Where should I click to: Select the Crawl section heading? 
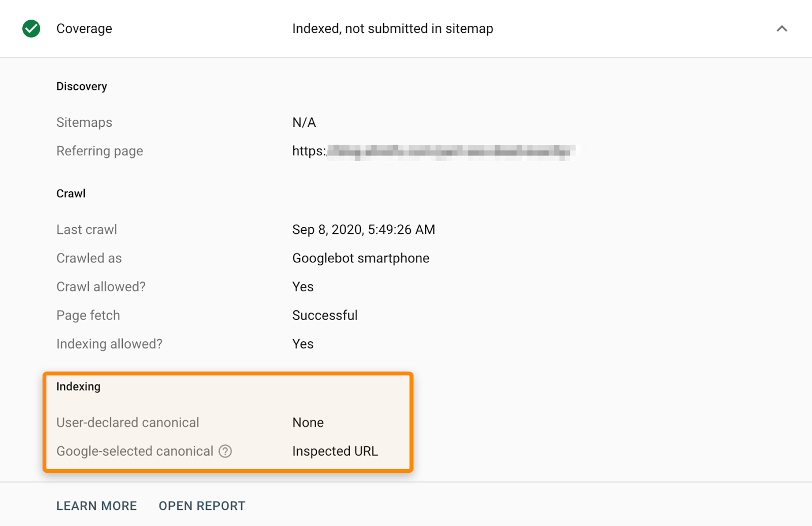(x=71, y=193)
